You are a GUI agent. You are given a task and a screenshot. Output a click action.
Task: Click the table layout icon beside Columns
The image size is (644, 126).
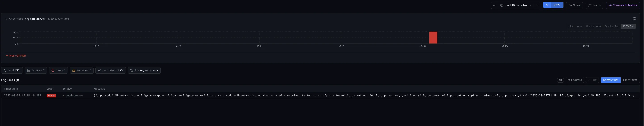tap(560, 80)
